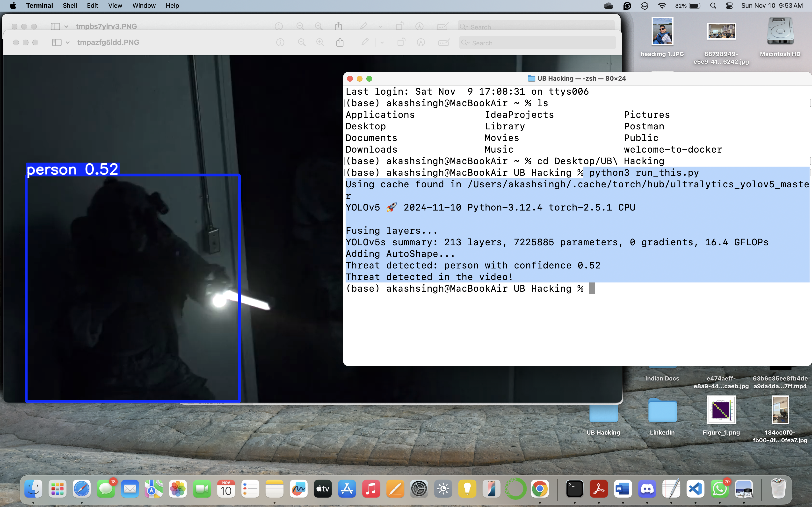This screenshot has height=507, width=812.
Task: Open the search options dropdown in tmpazfg5ldd.PNG search field
Action: click(x=466, y=43)
